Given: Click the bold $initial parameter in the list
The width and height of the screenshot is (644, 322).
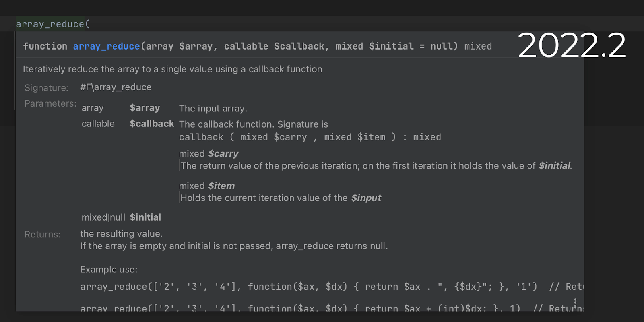Looking at the screenshot, I should pyautogui.click(x=145, y=217).
